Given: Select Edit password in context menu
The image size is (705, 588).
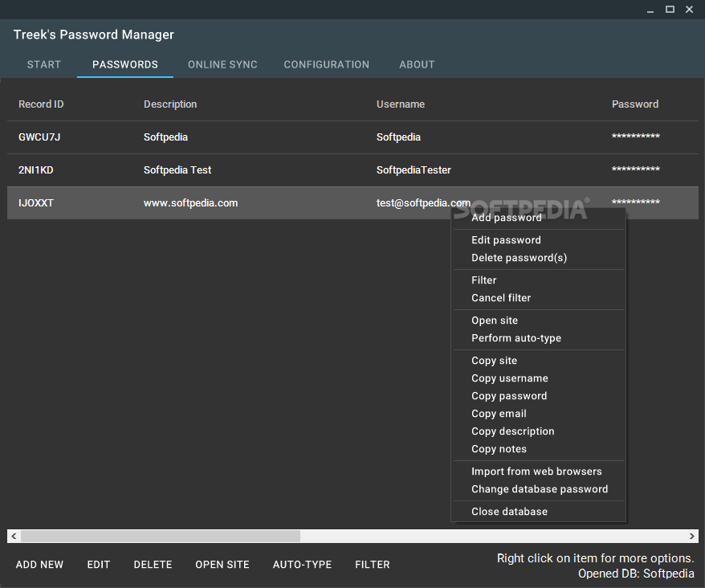Looking at the screenshot, I should tap(538, 240).
